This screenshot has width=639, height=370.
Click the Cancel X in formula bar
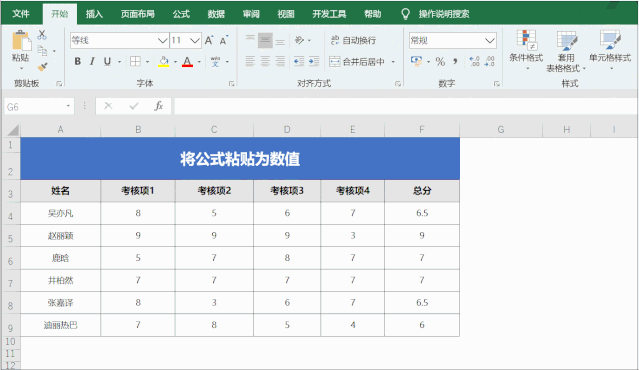point(108,106)
